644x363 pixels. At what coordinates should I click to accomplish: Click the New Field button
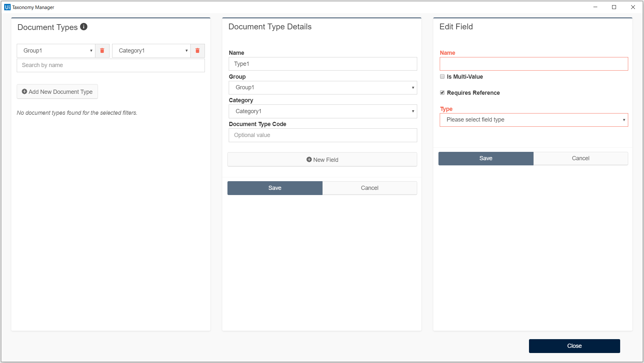[x=322, y=160]
